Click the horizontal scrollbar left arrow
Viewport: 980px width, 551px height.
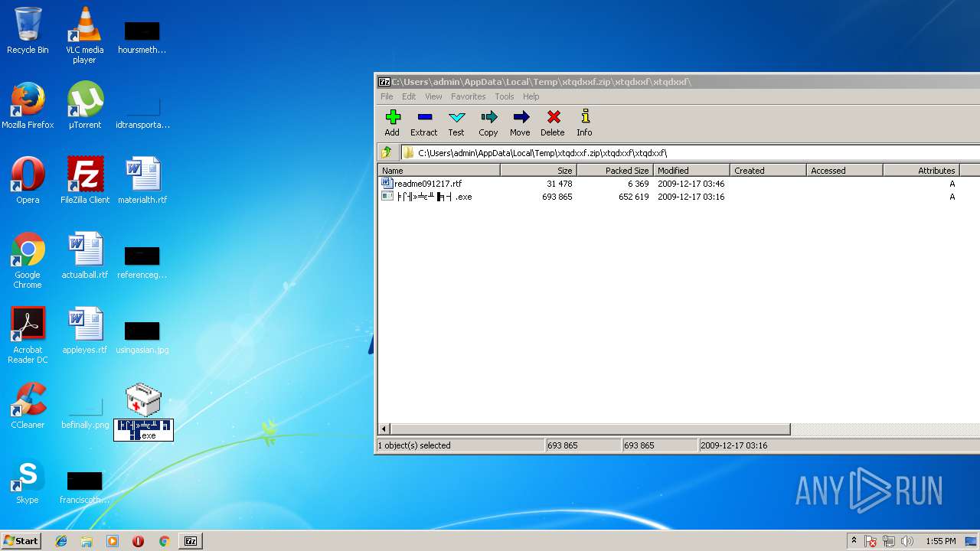[x=384, y=429]
